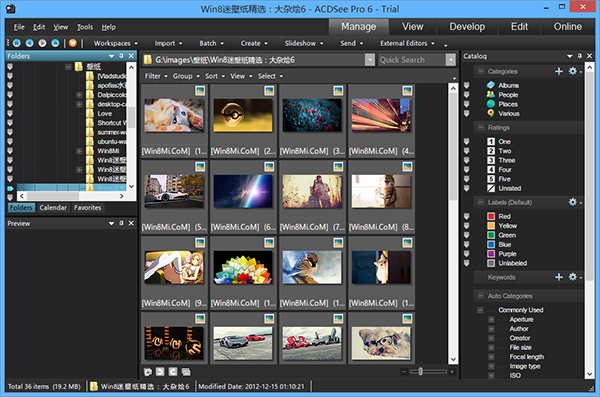Open the Filter dropdown in file list
Image resolution: width=600 pixels, height=397 pixels.
click(x=156, y=76)
